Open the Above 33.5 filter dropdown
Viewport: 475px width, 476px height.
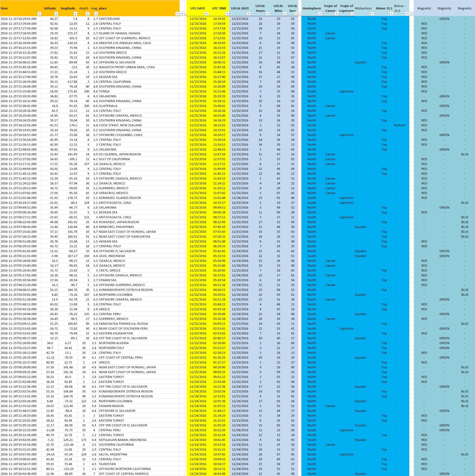coord(391,14)
